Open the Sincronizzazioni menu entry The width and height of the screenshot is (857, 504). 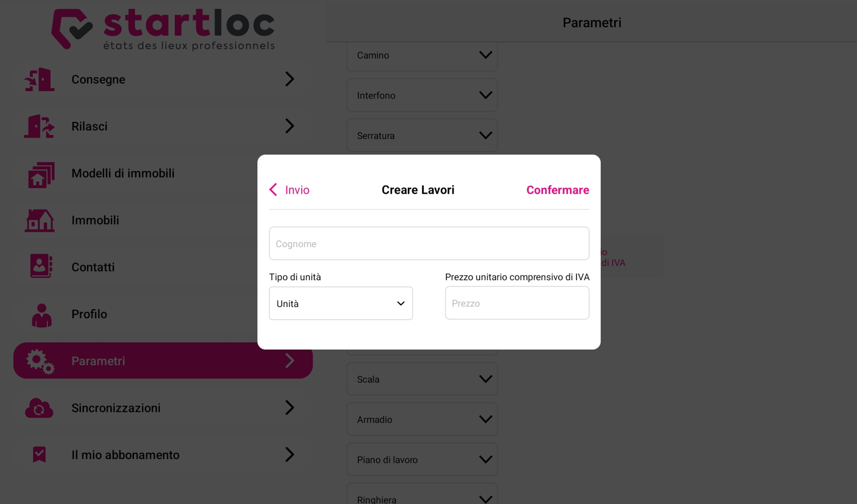point(163,408)
